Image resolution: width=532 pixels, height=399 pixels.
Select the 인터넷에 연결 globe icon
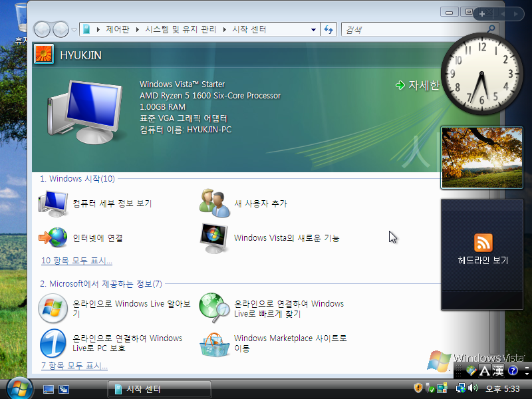click(x=53, y=237)
